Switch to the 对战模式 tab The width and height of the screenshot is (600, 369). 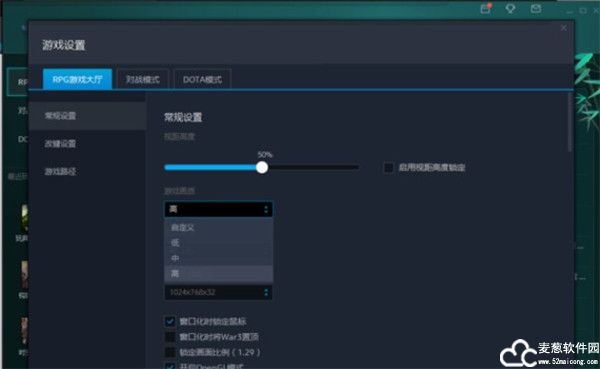tap(143, 79)
